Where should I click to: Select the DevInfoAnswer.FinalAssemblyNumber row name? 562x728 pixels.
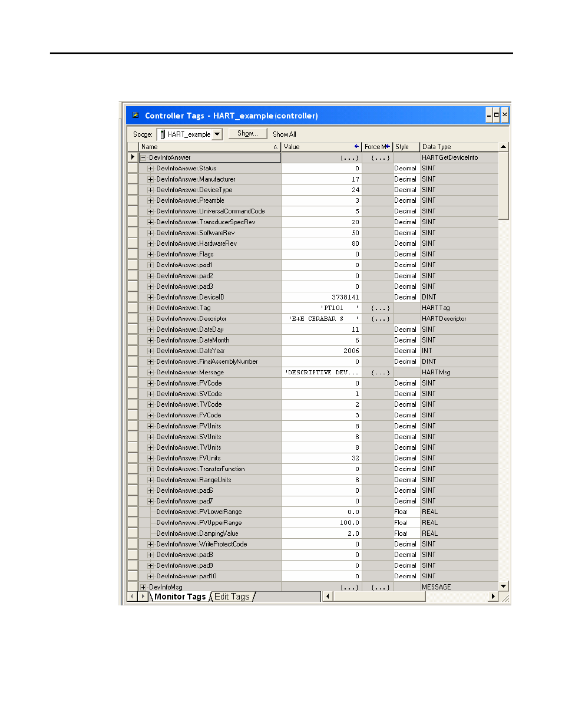207,362
